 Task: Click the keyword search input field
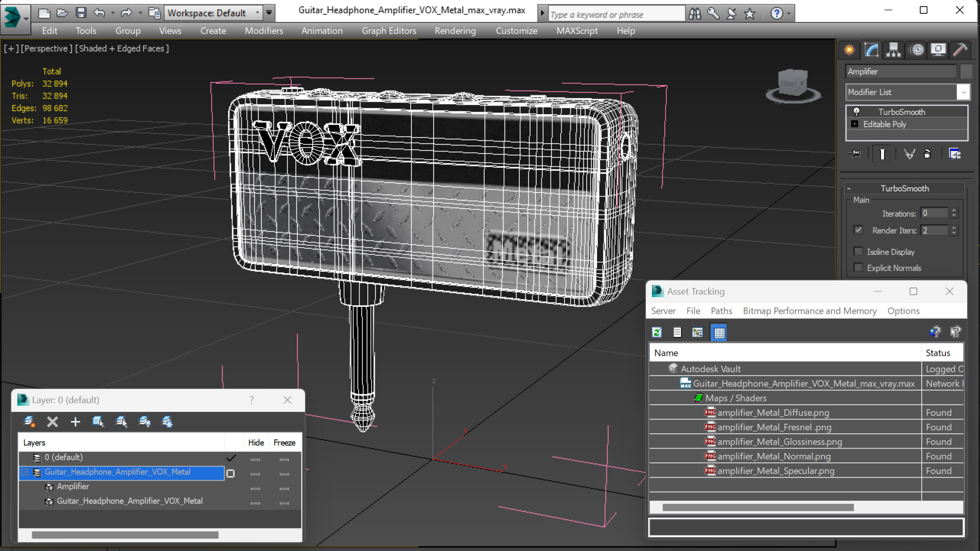point(616,14)
